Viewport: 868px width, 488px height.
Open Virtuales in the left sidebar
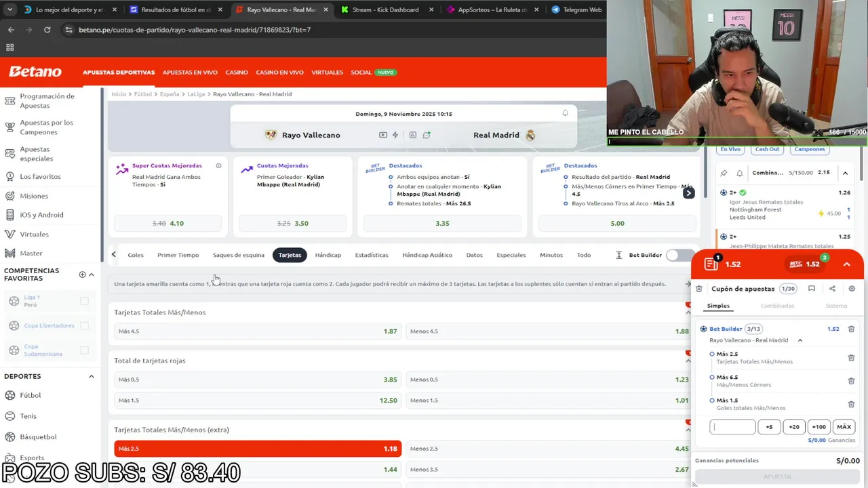34,234
